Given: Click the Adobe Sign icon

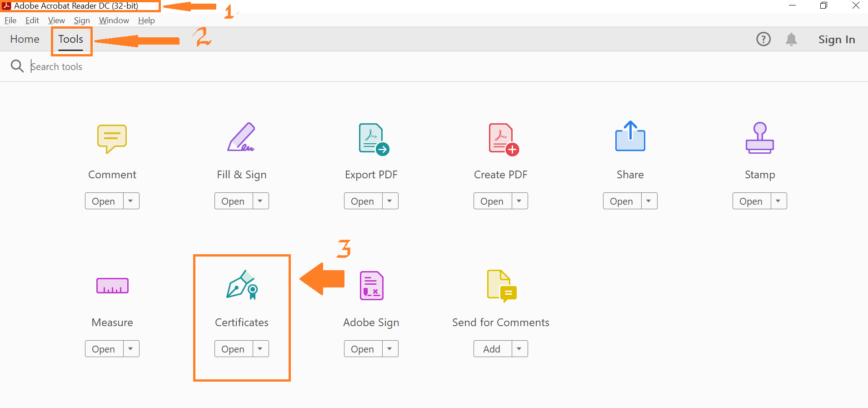Looking at the screenshot, I should [371, 286].
